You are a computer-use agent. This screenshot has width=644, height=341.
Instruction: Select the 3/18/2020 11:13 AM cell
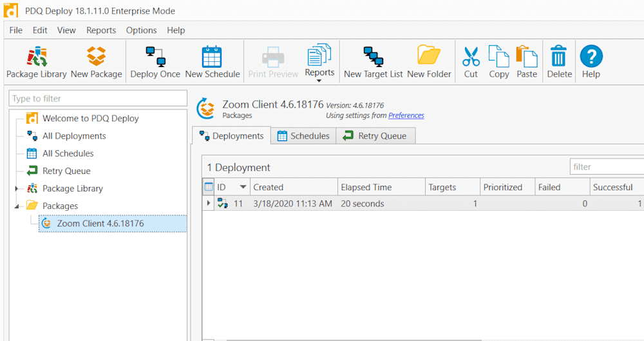coord(292,204)
